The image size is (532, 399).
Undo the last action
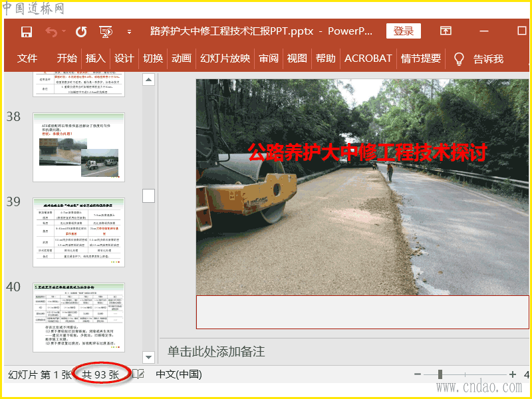coord(52,32)
